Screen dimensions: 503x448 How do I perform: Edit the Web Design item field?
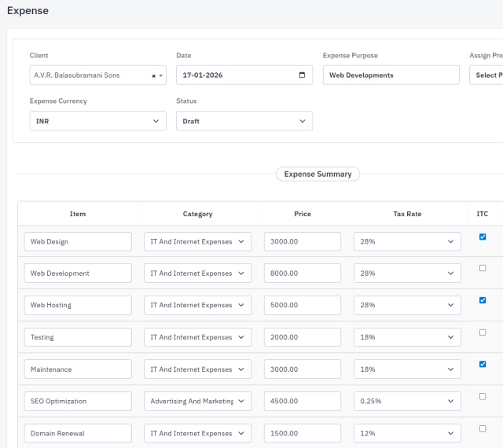(x=78, y=241)
